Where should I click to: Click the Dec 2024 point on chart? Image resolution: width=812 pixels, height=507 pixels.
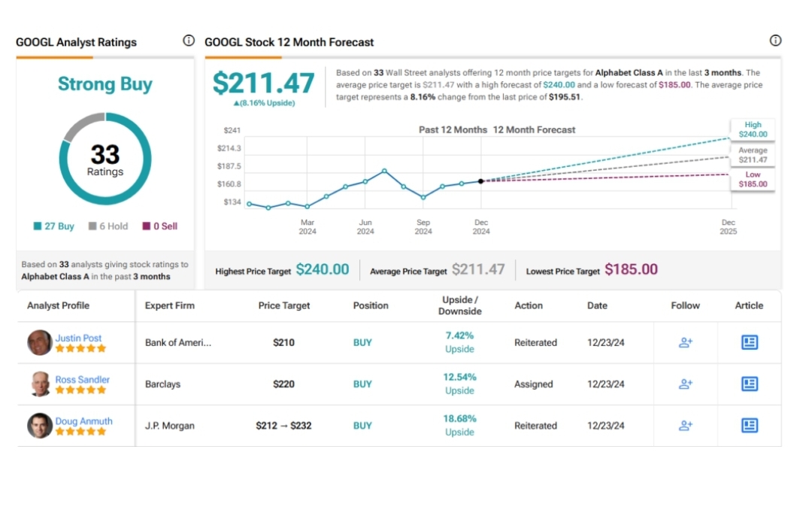pyautogui.click(x=481, y=181)
